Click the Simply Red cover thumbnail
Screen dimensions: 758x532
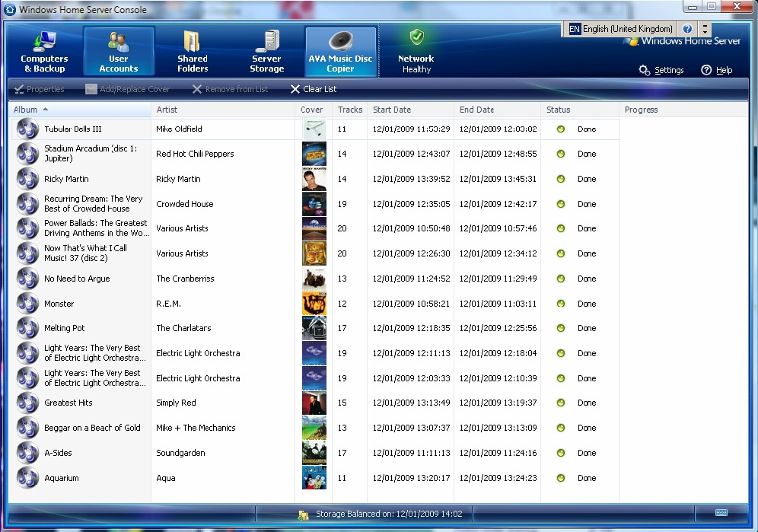click(314, 403)
